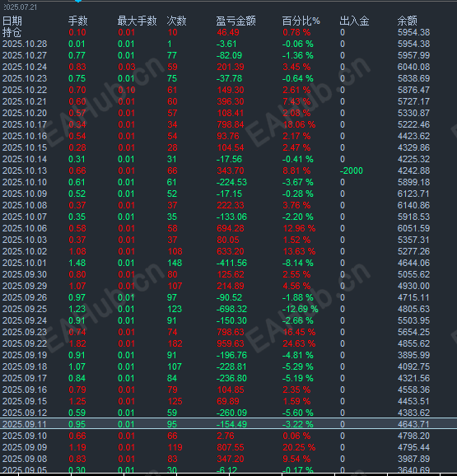Click the profit value 104.54

[231, 148]
